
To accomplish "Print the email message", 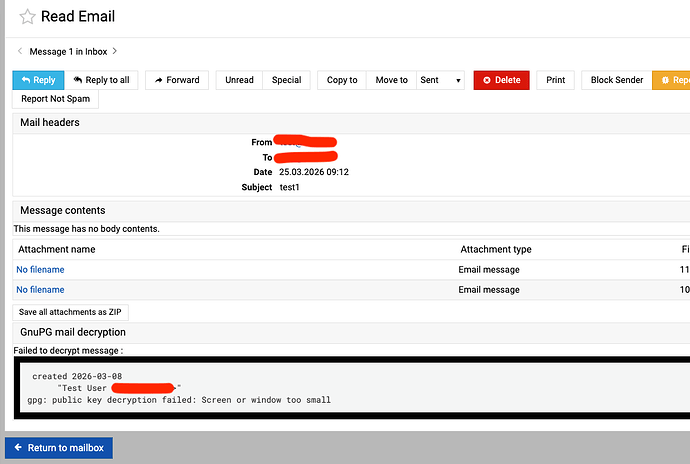I will tap(555, 80).
